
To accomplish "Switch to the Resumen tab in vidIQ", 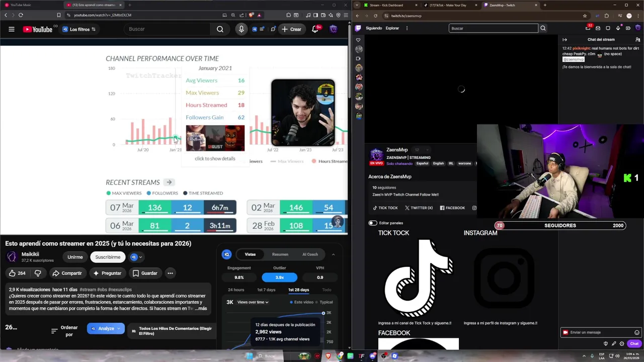I will coord(280,254).
